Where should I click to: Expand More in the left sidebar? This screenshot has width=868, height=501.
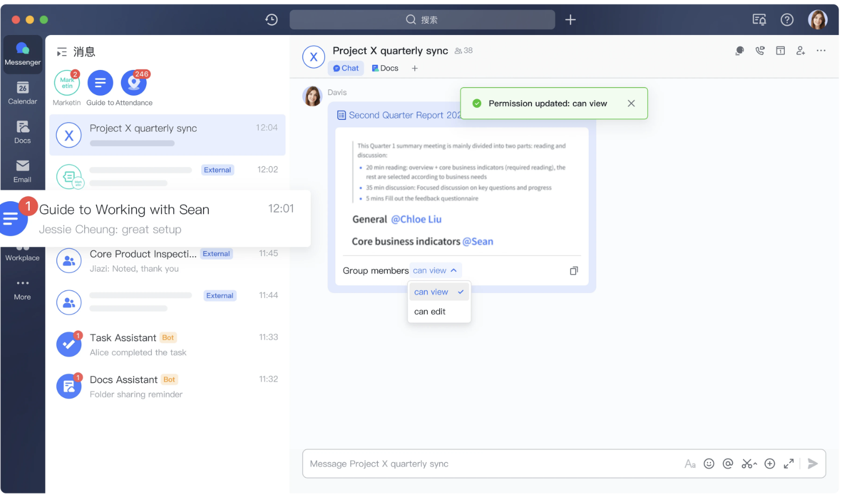(22, 289)
